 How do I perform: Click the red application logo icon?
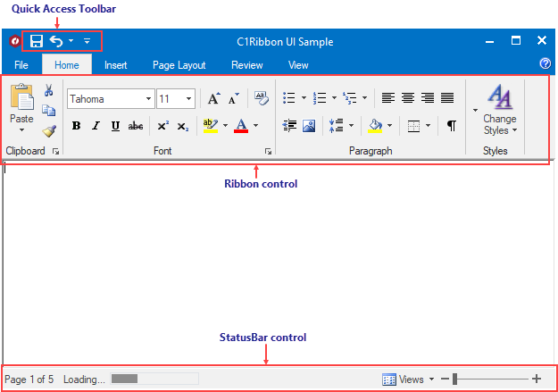[x=14, y=41]
